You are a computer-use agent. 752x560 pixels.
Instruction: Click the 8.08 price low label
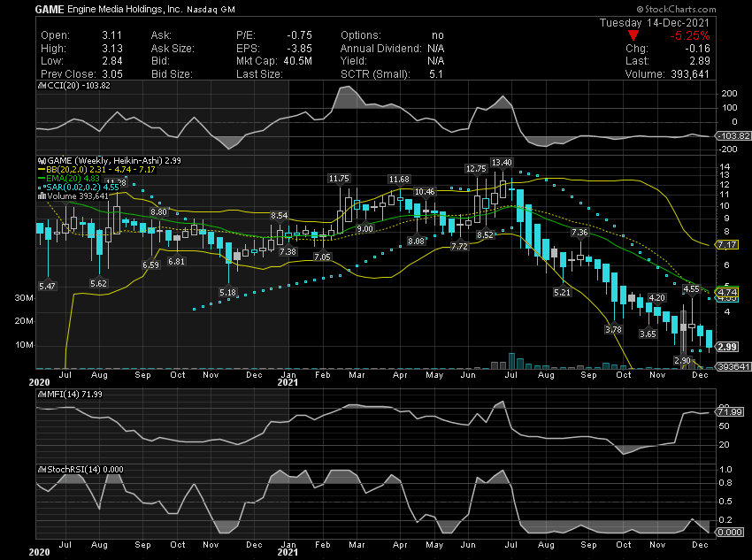(416, 242)
